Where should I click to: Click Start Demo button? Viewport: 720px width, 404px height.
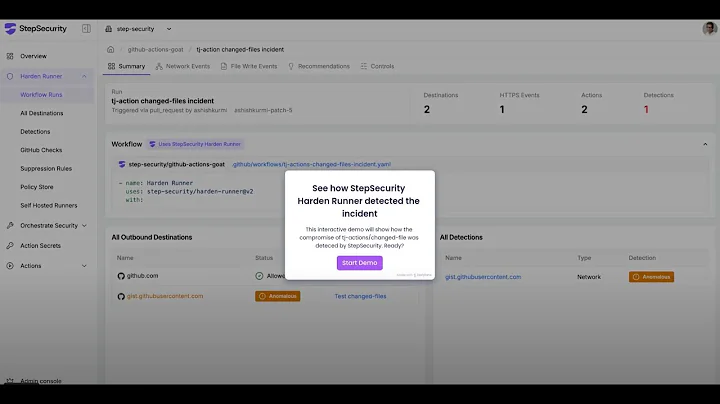pos(360,263)
